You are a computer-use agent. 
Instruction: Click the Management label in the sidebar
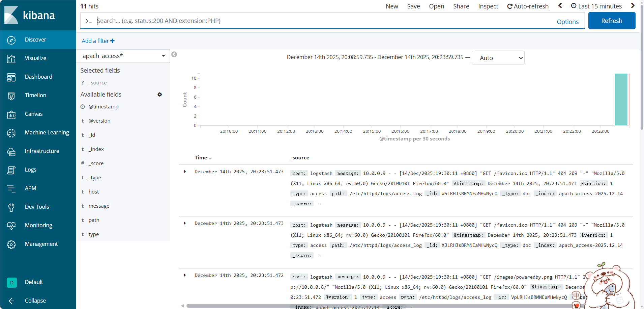[41, 244]
